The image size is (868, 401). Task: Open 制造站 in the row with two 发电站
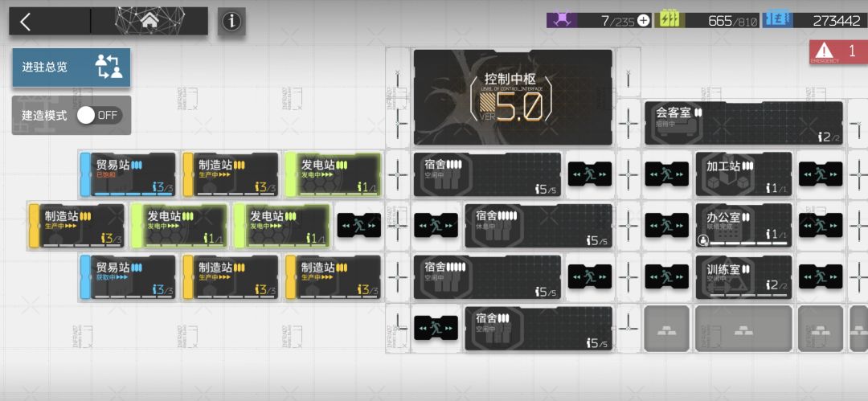77,226
